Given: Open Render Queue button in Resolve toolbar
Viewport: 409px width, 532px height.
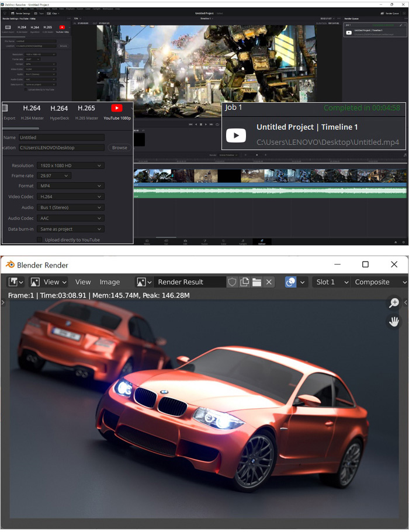Looking at the screenshot, I should (390, 13).
